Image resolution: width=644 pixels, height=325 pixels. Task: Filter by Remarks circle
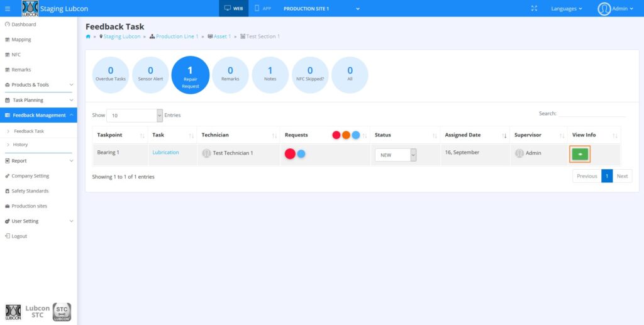click(230, 75)
